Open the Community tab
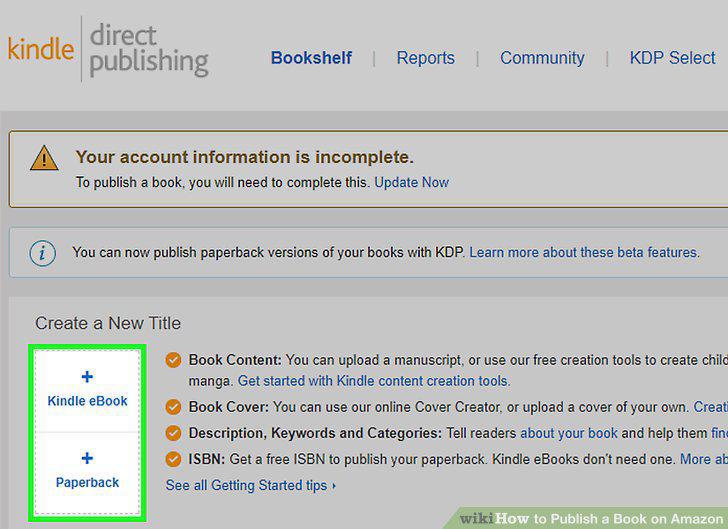 click(x=542, y=58)
